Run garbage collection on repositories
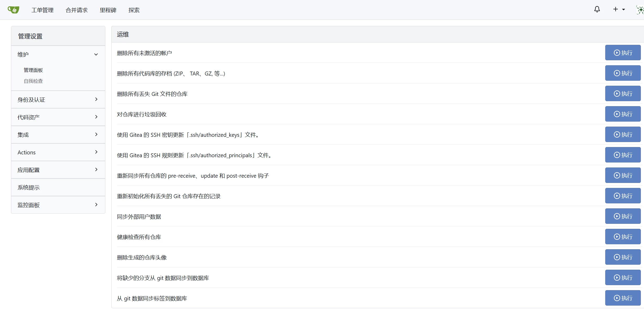The height and width of the screenshot is (309, 644). pos(623,114)
